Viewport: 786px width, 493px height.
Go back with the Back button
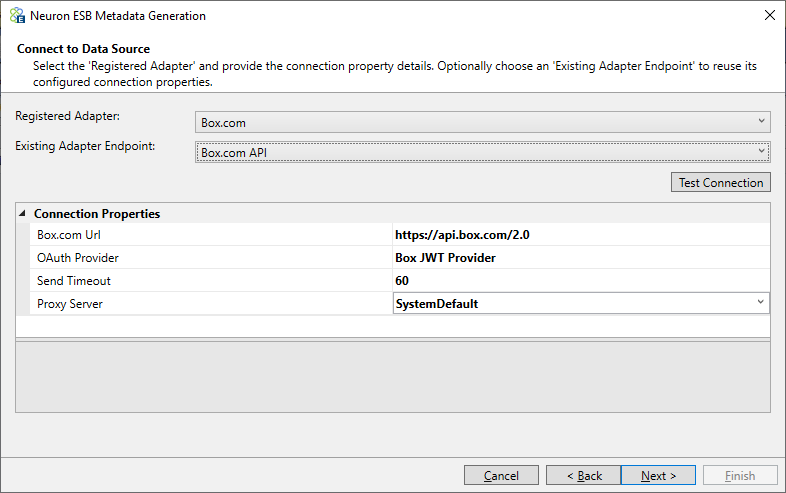click(x=583, y=475)
